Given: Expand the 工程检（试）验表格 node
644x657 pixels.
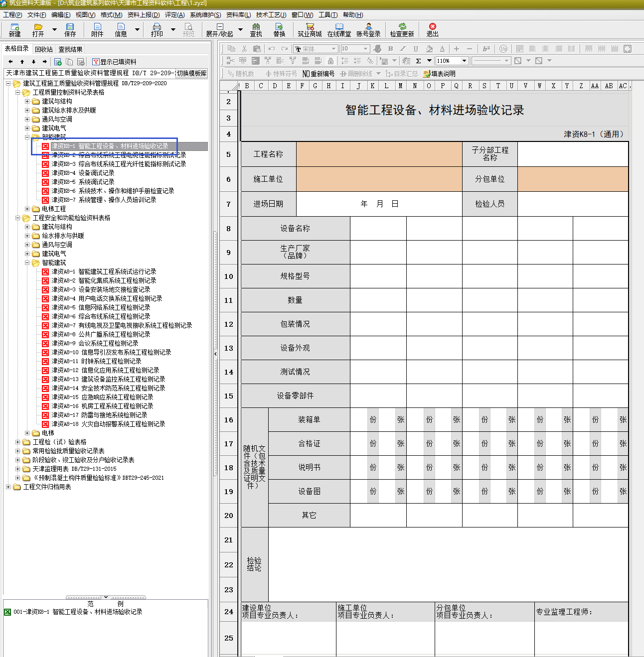Looking at the screenshot, I should tap(18, 442).
